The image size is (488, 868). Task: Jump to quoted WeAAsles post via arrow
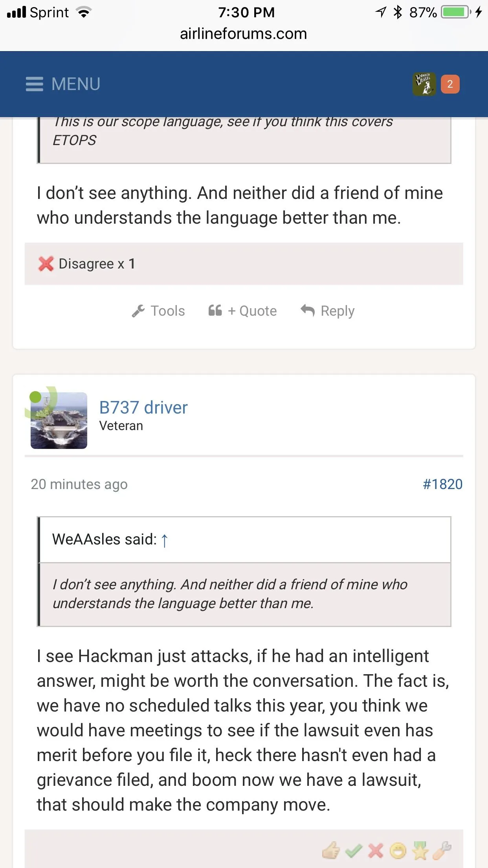[165, 540]
